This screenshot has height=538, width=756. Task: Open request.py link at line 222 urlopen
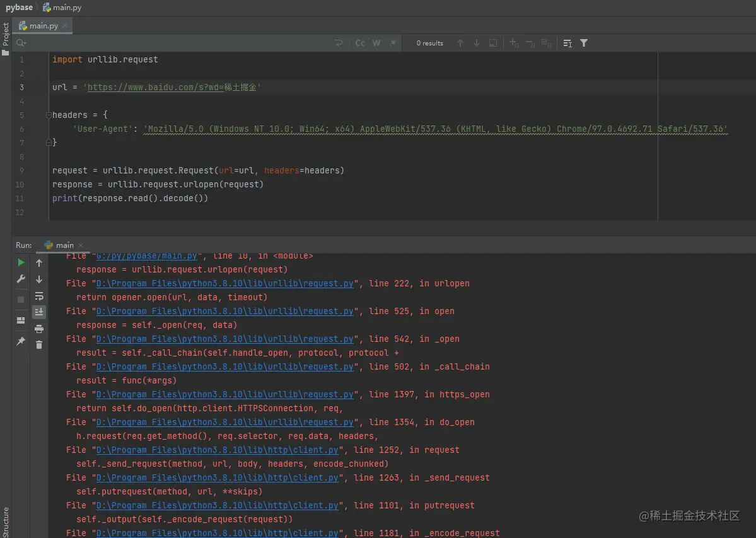pos(224,283)
